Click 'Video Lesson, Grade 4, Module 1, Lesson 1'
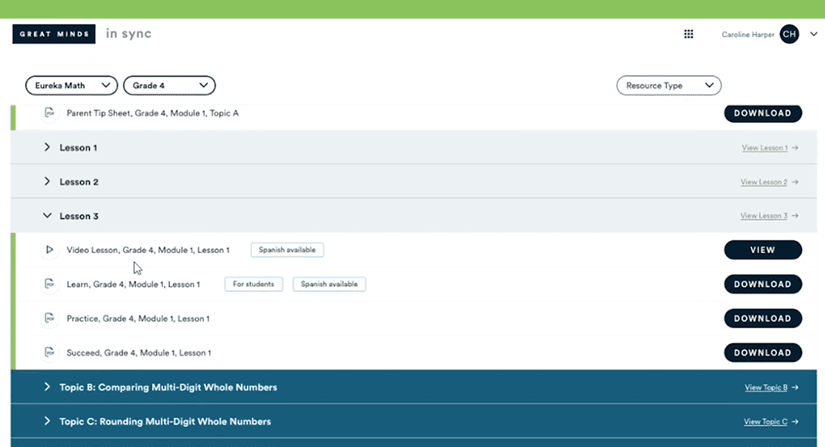The image size is (825, 447). pos(148,250)
